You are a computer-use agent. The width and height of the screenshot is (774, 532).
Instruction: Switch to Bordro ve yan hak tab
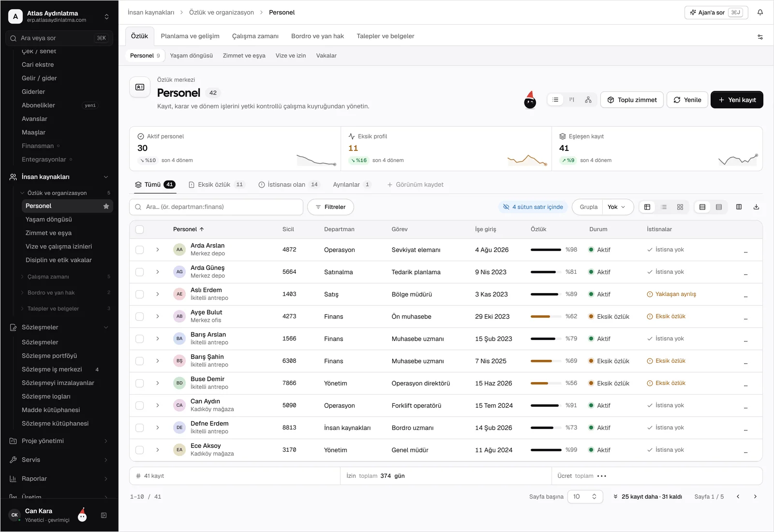317,36
